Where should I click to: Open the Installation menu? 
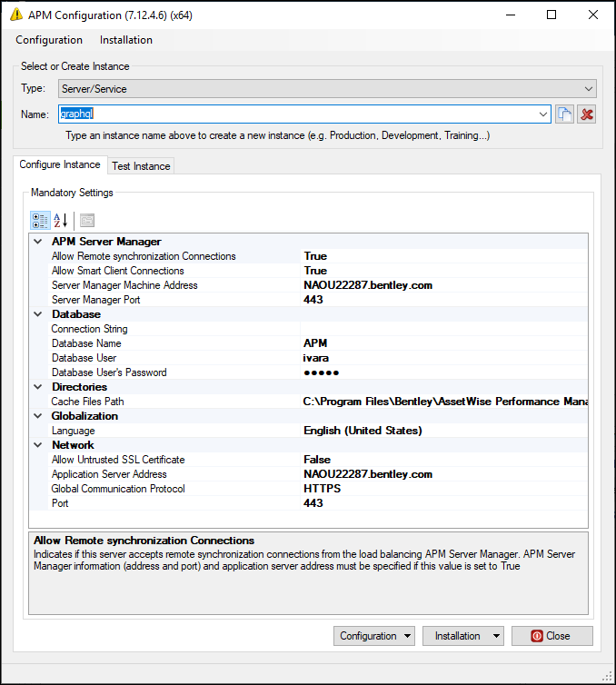(x=126, y=40)
